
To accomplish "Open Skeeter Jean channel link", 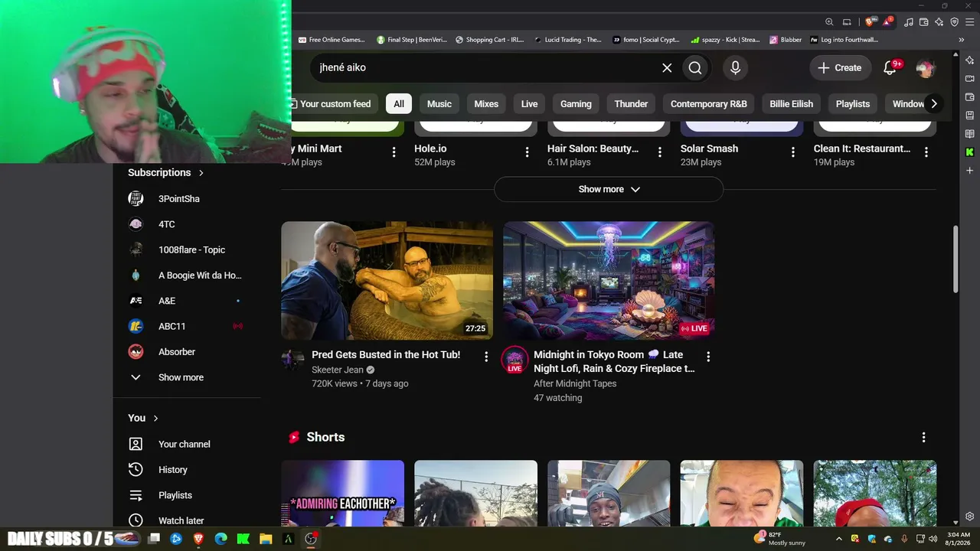I will (338, 370).
